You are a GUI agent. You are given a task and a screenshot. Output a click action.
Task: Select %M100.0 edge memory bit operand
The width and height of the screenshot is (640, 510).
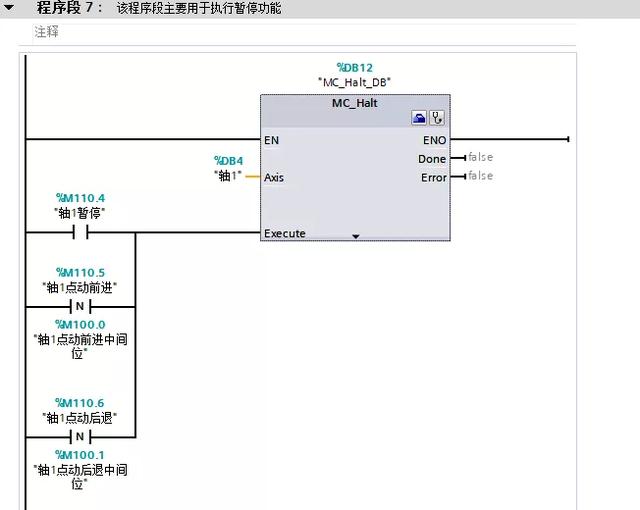pyautogui.click(x=80, y=324)
